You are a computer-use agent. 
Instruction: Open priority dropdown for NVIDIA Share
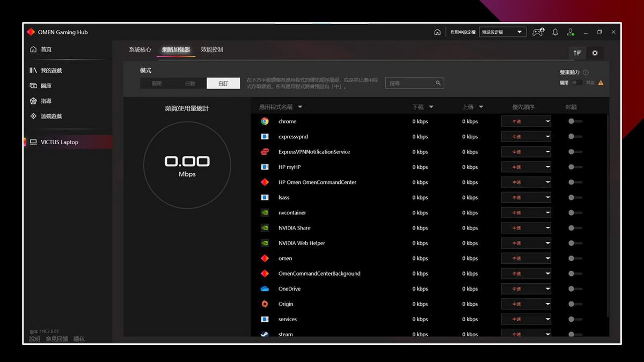click(x=526, y=228)
